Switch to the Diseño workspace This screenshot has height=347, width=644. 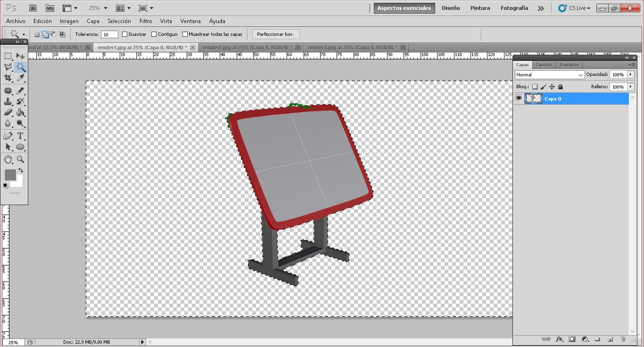pos(451,8)
